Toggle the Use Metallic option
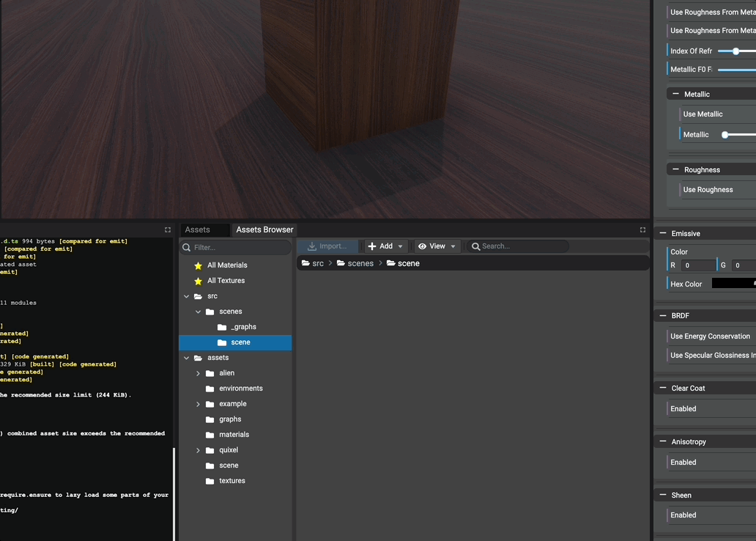Screen dimensions: 756x541 tap(703, 114)
